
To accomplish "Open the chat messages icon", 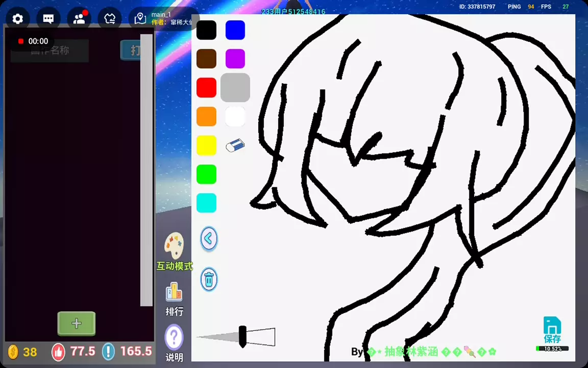I will click(48, 19).
